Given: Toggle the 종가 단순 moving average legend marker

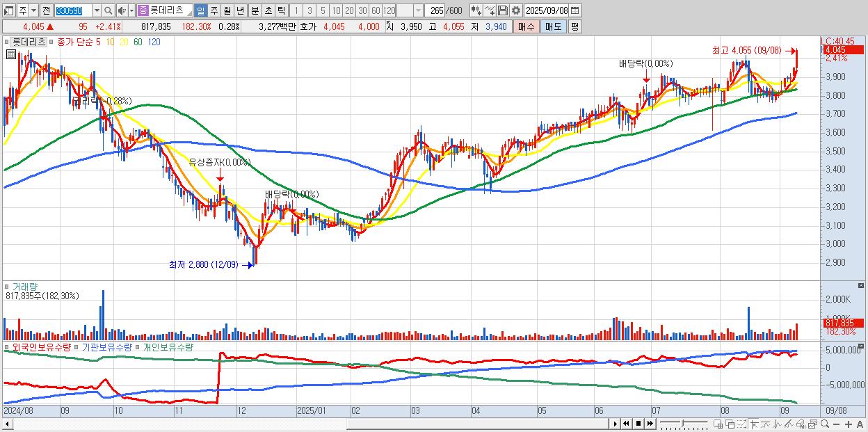Looking at the screenshot, I should 51,42.
